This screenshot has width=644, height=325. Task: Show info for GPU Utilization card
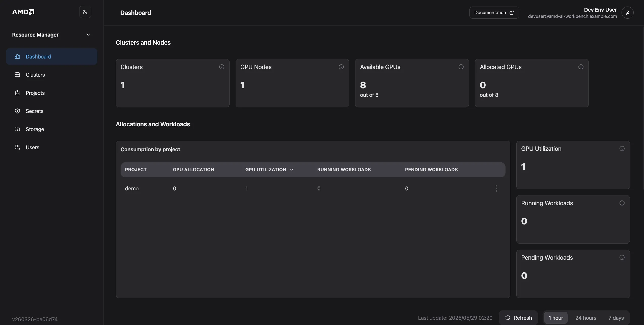coord(622,149)
